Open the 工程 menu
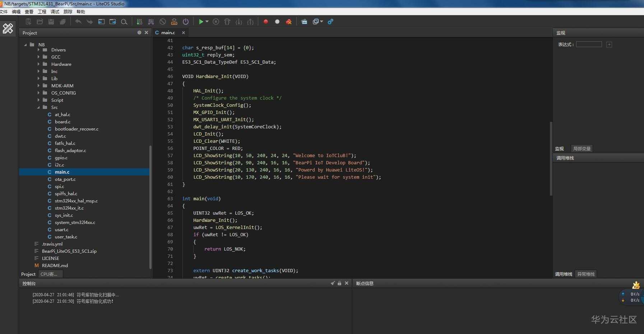Viewport: 644px width, 334px height. point(42,12)
